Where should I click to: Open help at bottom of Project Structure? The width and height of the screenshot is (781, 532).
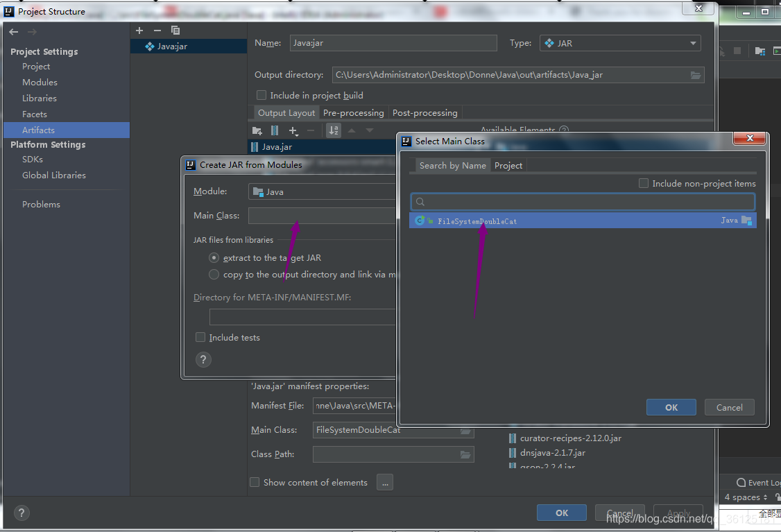pyautogui.click(x=22, y=513)
